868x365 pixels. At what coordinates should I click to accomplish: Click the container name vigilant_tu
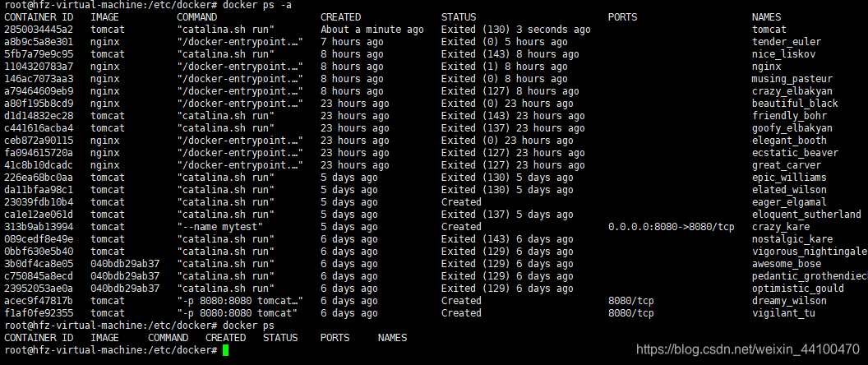pyautogui.click(x=784, y=313)
